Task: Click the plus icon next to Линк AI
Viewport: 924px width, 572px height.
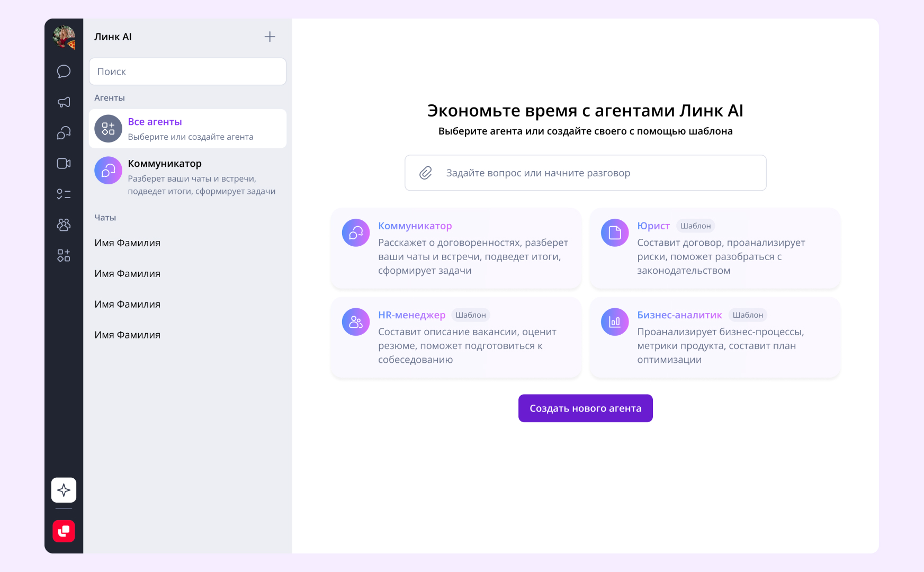Action: click(270, 37)
